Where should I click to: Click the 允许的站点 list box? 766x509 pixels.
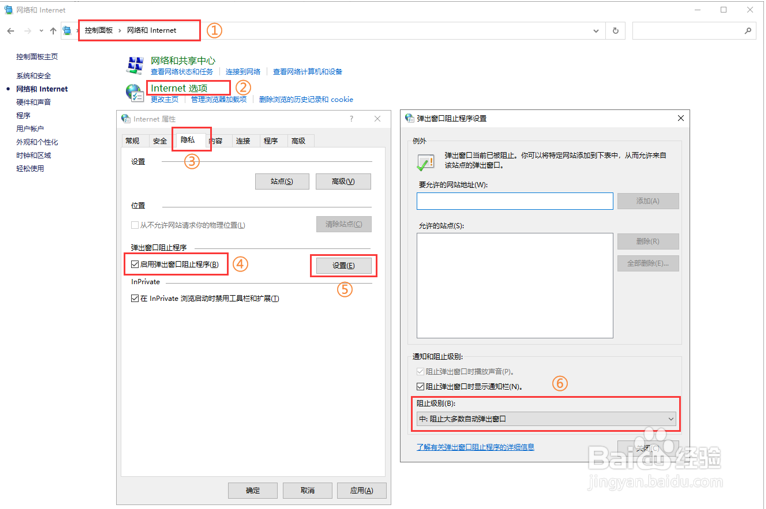click(x=515, y=285)
